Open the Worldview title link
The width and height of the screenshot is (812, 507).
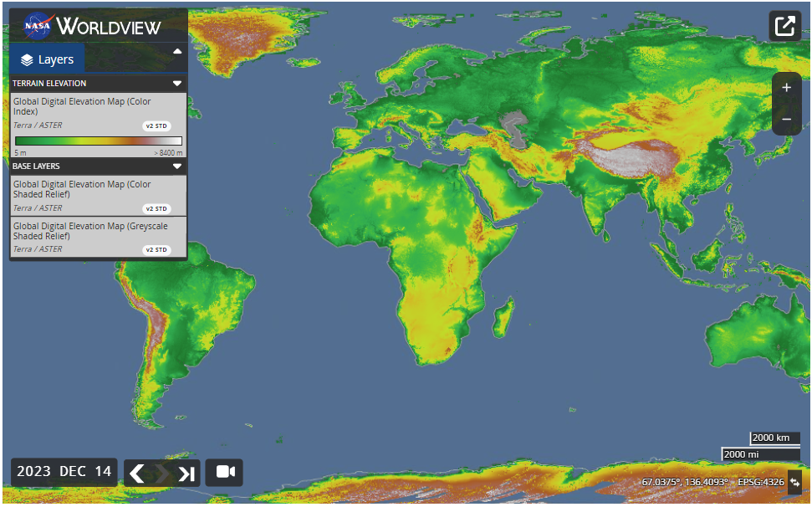pos(109,26)
